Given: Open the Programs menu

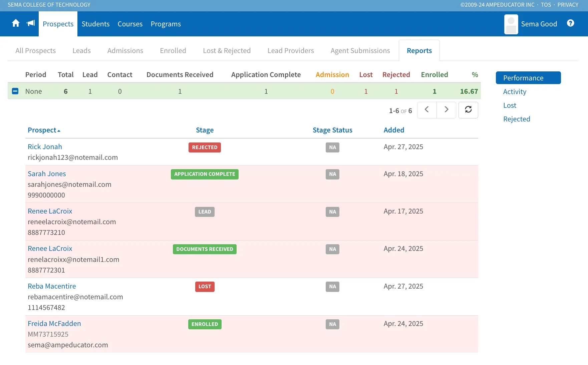Looking at the screenshot, I should pos(166,24).
